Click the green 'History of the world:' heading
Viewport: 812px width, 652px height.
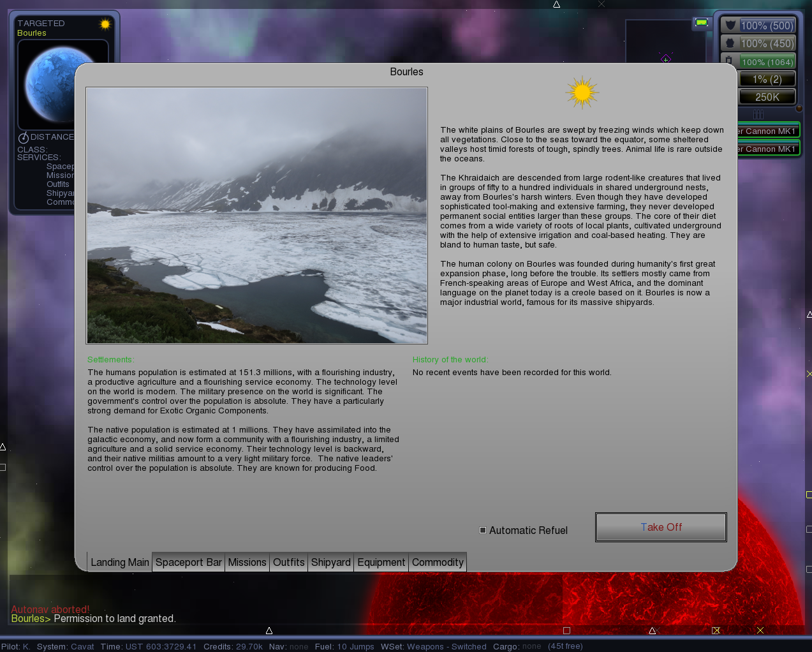(x=450, y=360)
